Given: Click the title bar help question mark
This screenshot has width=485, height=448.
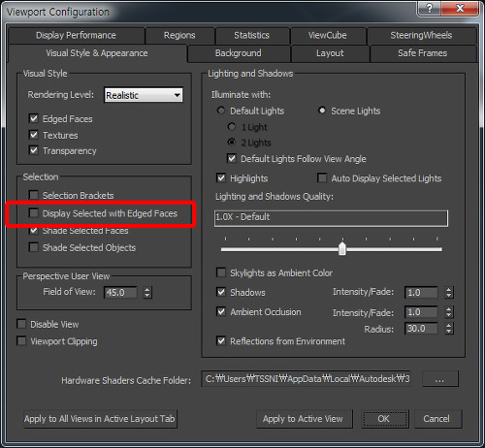Looking at the screenshot, I should point(430,8).
